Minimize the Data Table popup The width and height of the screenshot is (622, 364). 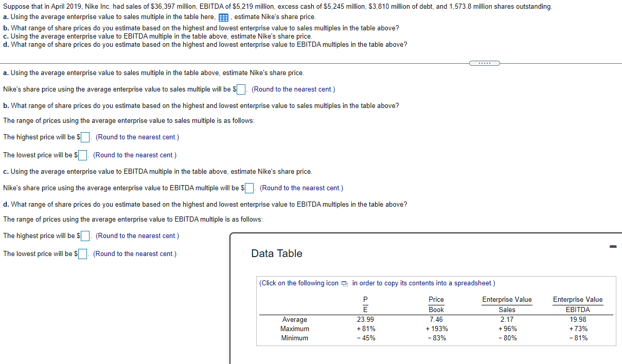tap(612, 248)
